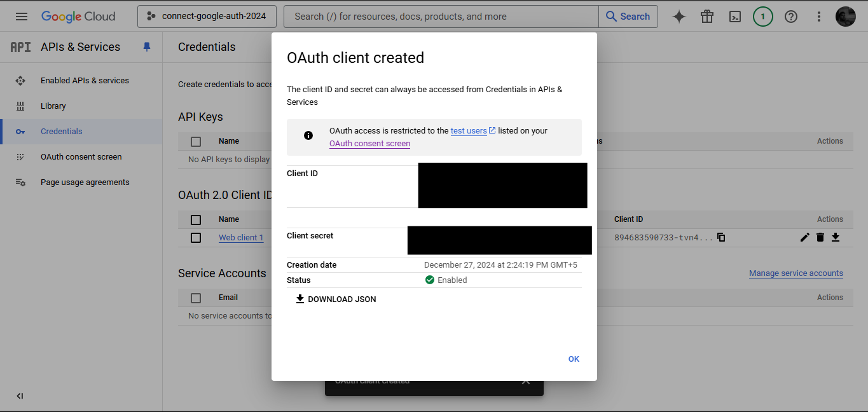
Task: Open Gemini assistant from the top bar
Action: 679,17
